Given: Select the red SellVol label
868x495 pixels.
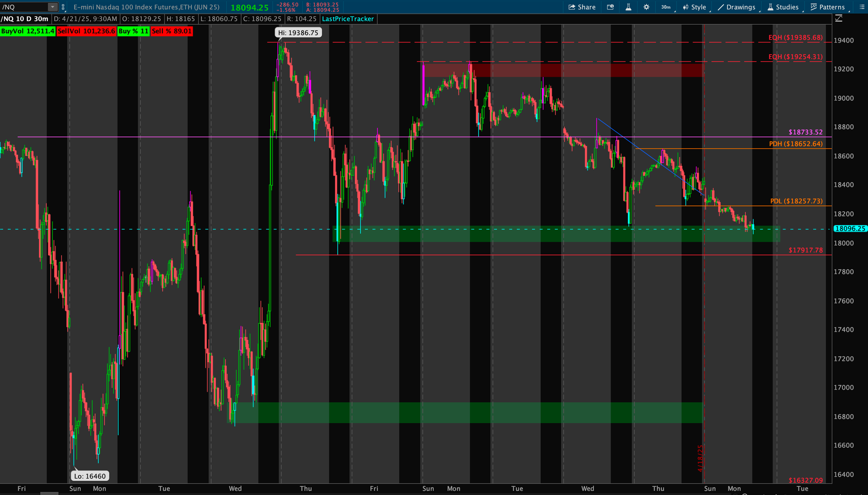Looking at the screenshot, I should click(86, 31).
